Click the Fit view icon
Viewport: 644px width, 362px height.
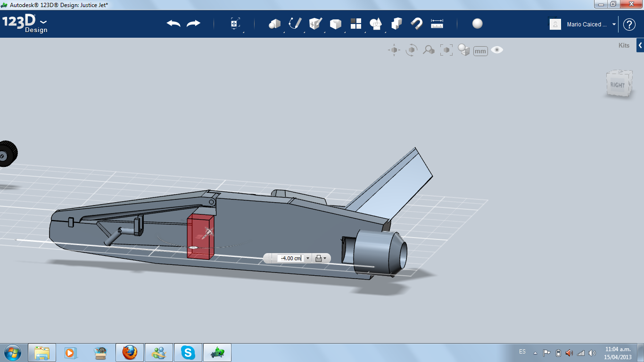tap(446, 50)
